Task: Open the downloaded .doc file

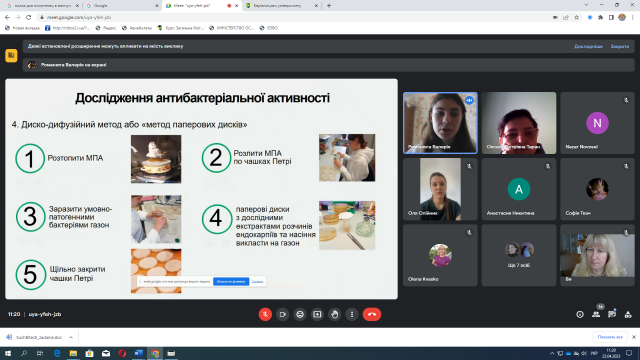Action: (35, 337)
